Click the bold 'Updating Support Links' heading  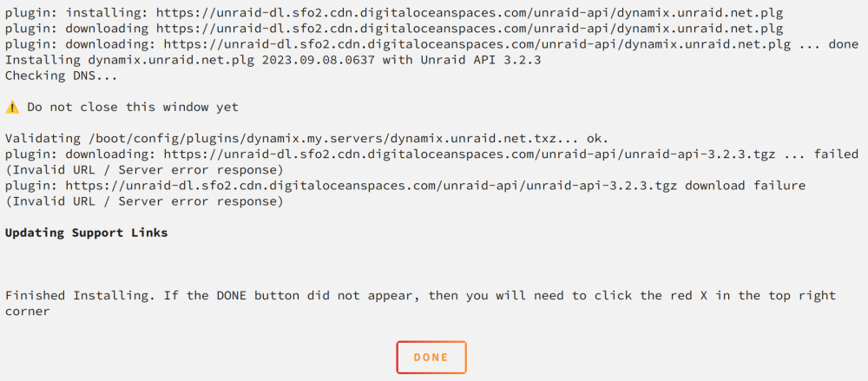(86, 233)
